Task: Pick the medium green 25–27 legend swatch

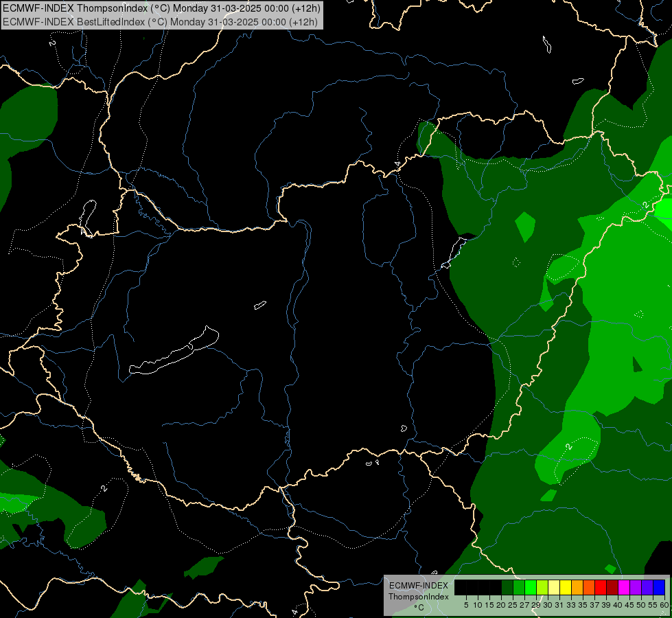Action: point(519,587)
